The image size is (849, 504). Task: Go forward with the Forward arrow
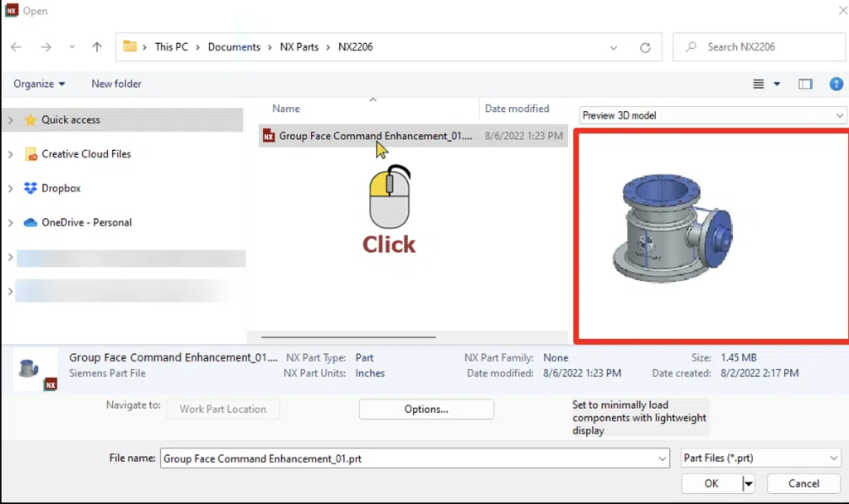click(46, 47)
